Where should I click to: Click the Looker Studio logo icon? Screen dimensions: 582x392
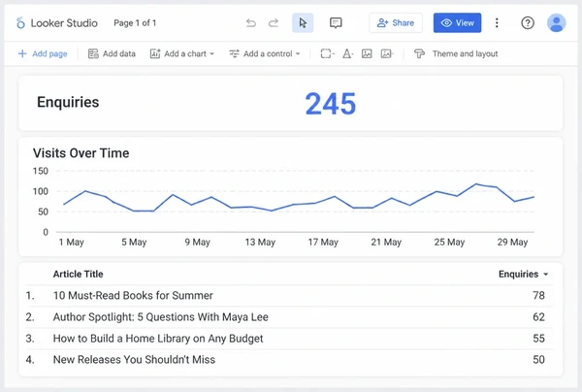pos(20,23)
